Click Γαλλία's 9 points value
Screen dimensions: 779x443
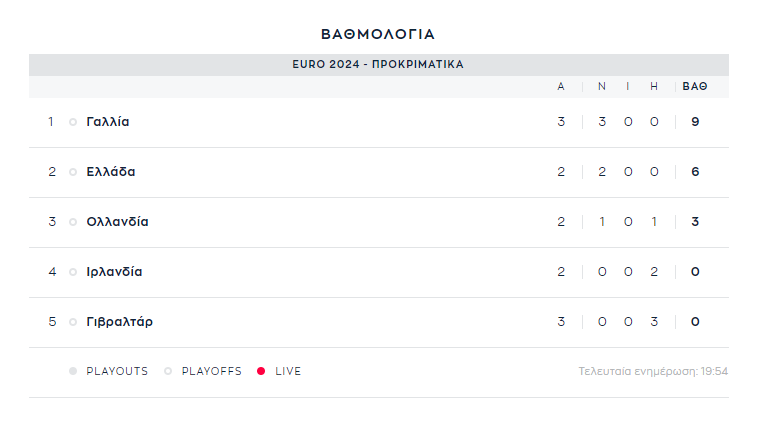click(695, 122)
